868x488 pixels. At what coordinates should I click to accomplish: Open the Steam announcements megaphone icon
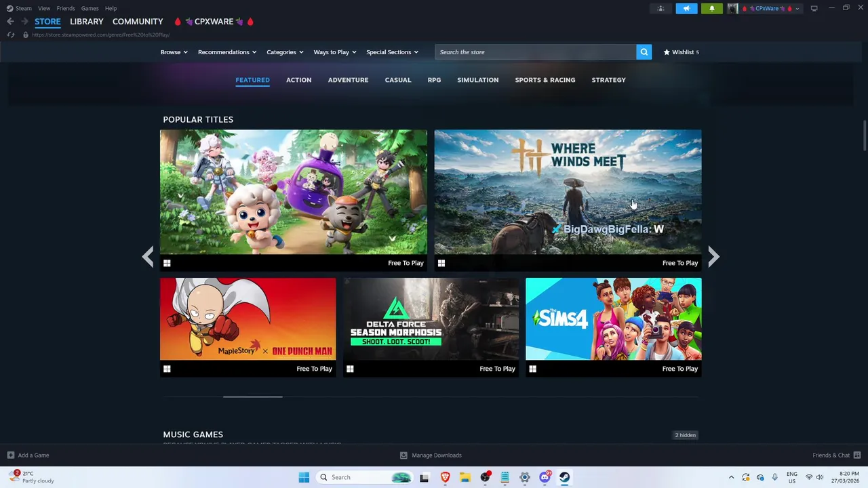686,8
